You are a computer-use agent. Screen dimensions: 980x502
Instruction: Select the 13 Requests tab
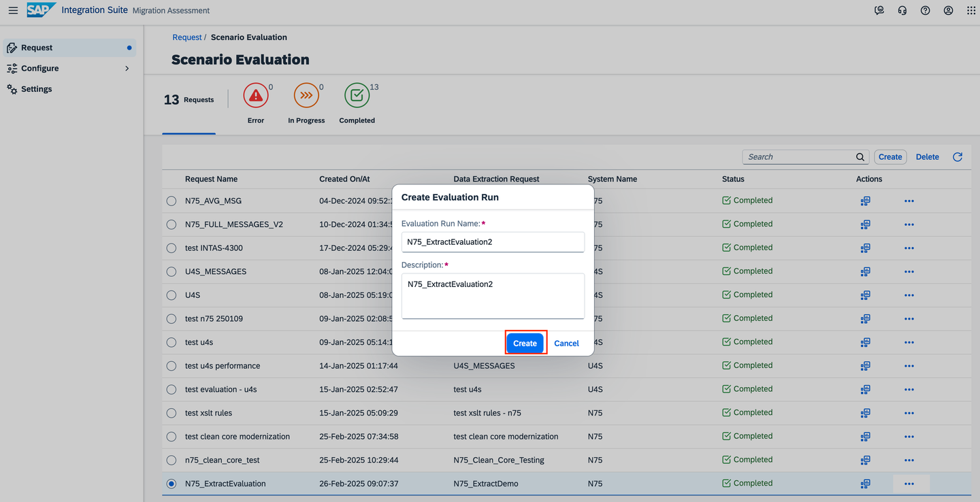point(189,100)
